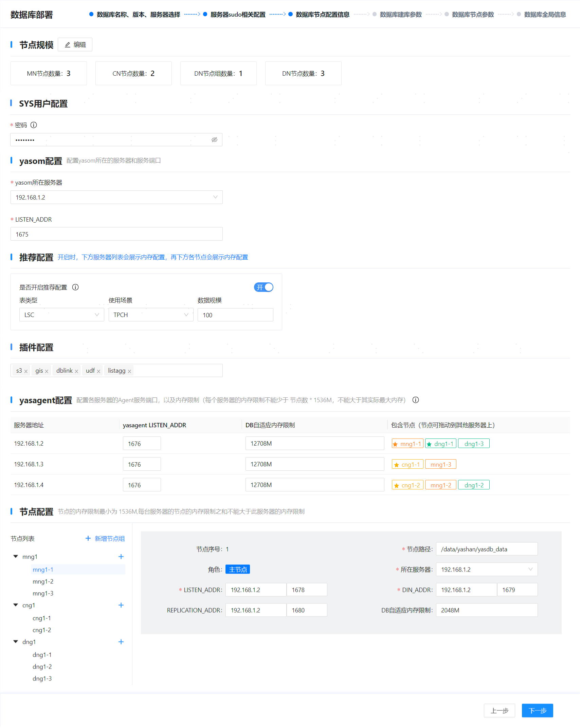Click the 数据规模 input field
The width and height of the screenshot is (580, 728).
(235, 315)
